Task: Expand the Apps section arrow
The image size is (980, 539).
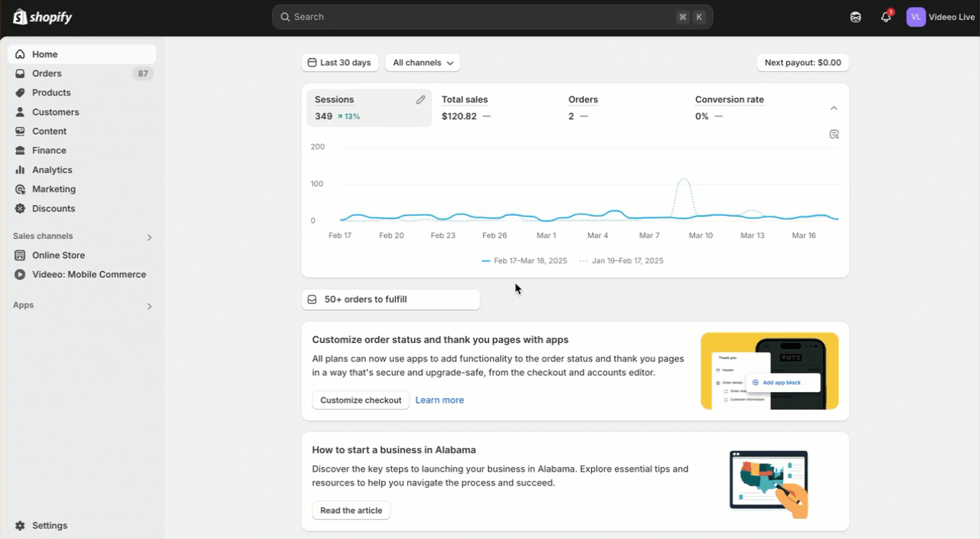Action: click(149, 306)
